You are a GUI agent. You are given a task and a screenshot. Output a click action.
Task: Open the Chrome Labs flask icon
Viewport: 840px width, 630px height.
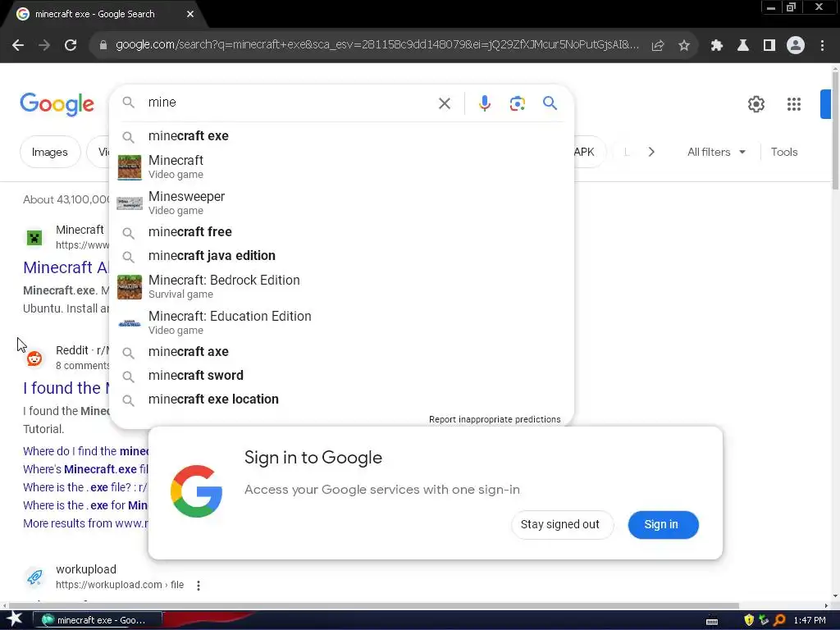(x=743, y=46)
